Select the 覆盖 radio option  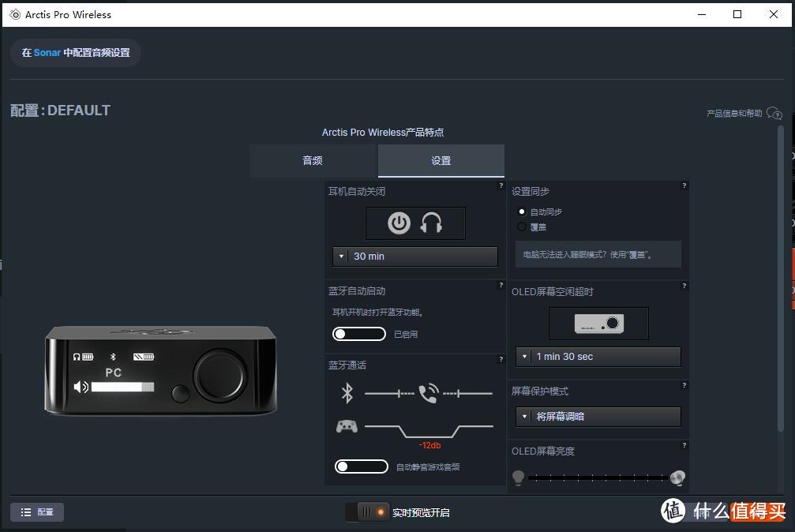(x=522, y=227)
